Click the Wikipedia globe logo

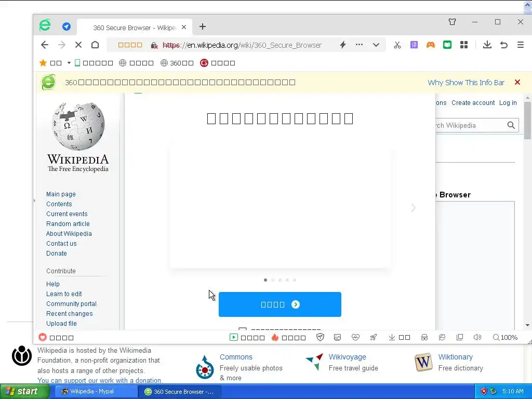pyautogui.click(x=78, y=126)
